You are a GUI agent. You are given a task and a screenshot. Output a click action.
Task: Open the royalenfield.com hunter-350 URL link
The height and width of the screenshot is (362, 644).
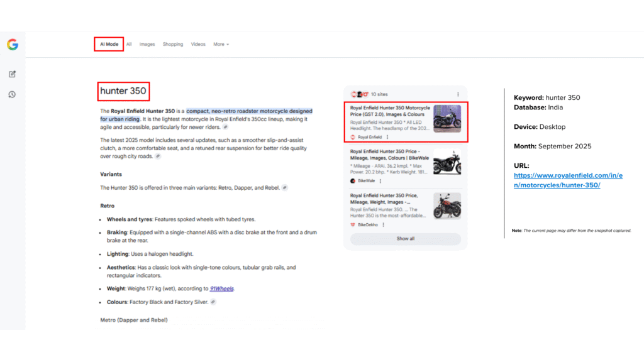pyautogui.click(x=567, y=180)
